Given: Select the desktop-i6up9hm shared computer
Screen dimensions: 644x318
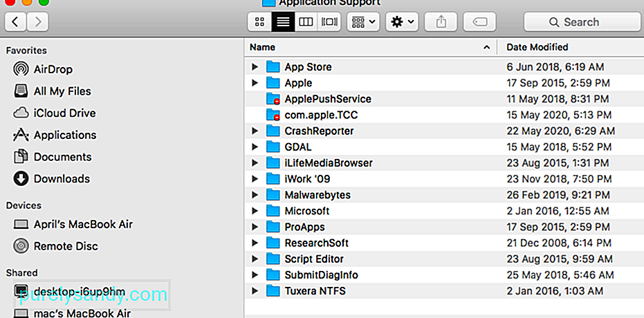Looking at the screenshot, I should tap(69, 291).
